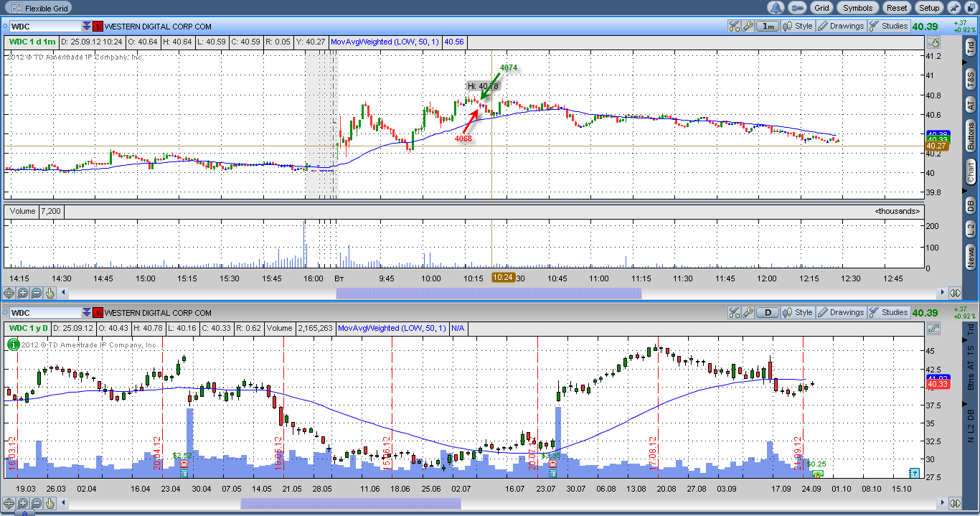Expand the lower chart symbol dropdown arrow
This screenshot has width=980, height=516.
tap(86, 313)
